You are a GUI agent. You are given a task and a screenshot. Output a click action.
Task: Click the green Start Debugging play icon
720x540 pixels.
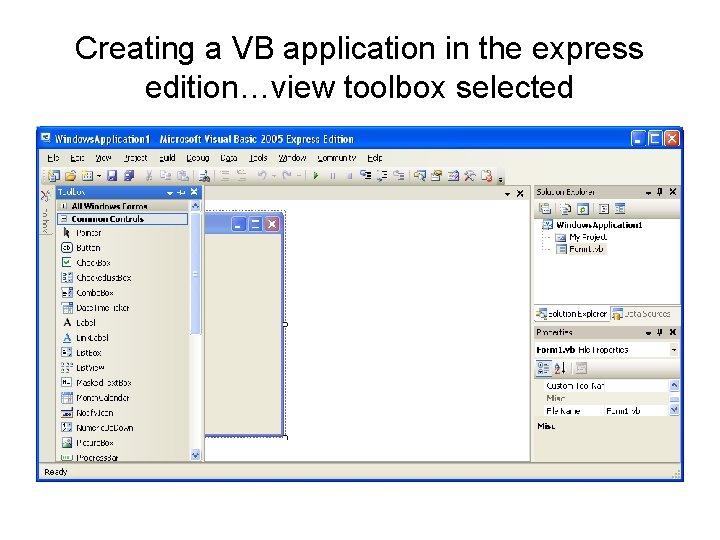(316, 175)
